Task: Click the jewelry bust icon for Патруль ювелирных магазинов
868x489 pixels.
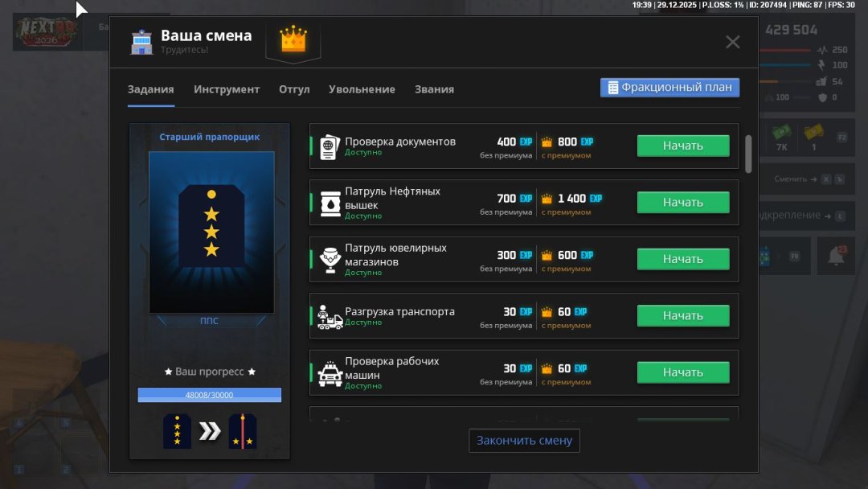Action: [329, 260]
